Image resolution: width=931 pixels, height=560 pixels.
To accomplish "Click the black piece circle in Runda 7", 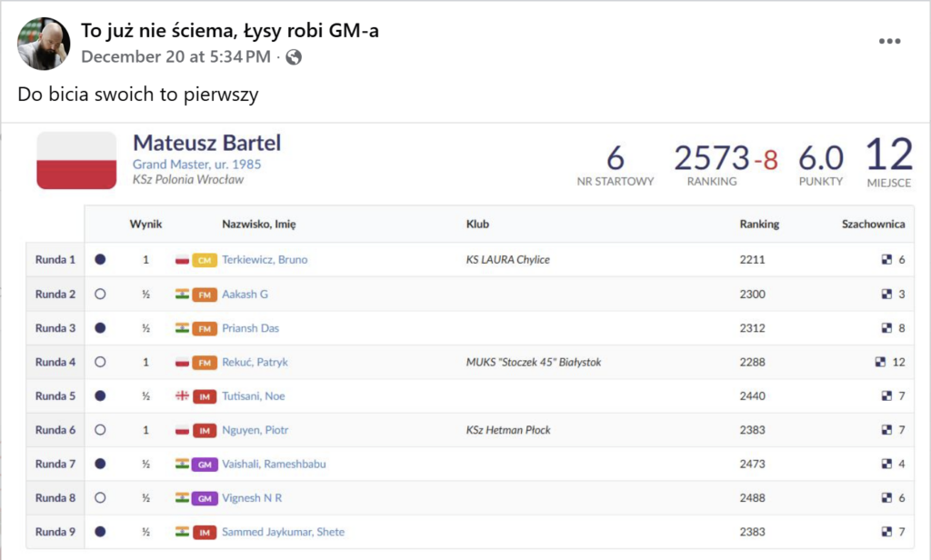I will pos(100,464).
